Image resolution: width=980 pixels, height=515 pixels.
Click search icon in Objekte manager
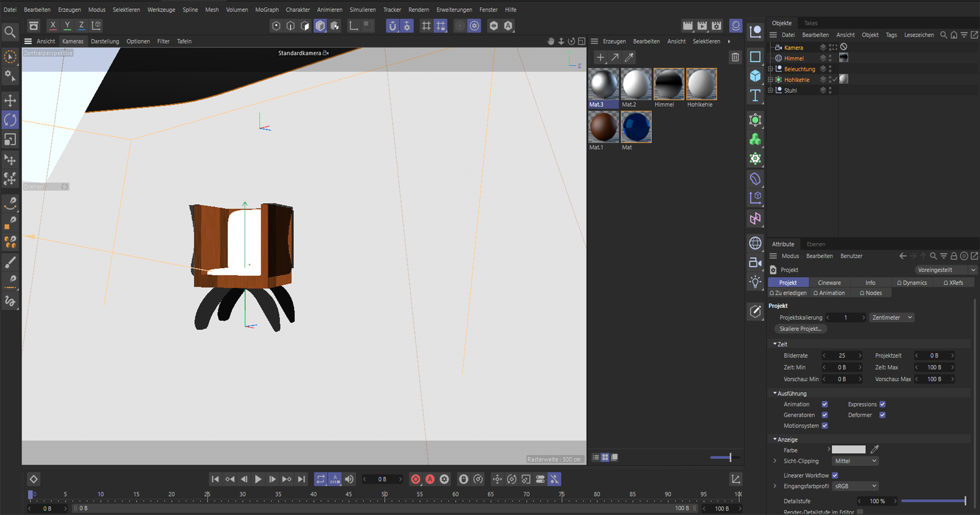pos(943,35)
